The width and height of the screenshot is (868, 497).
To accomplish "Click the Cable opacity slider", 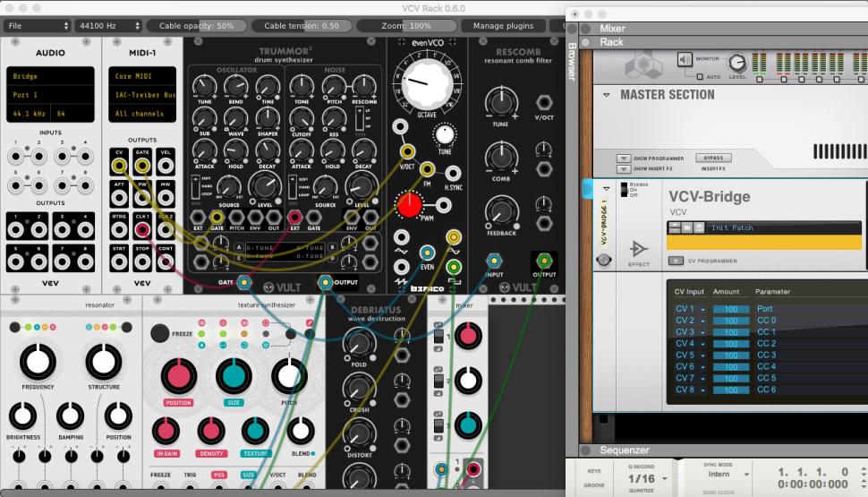I will [x=196, y=26].
